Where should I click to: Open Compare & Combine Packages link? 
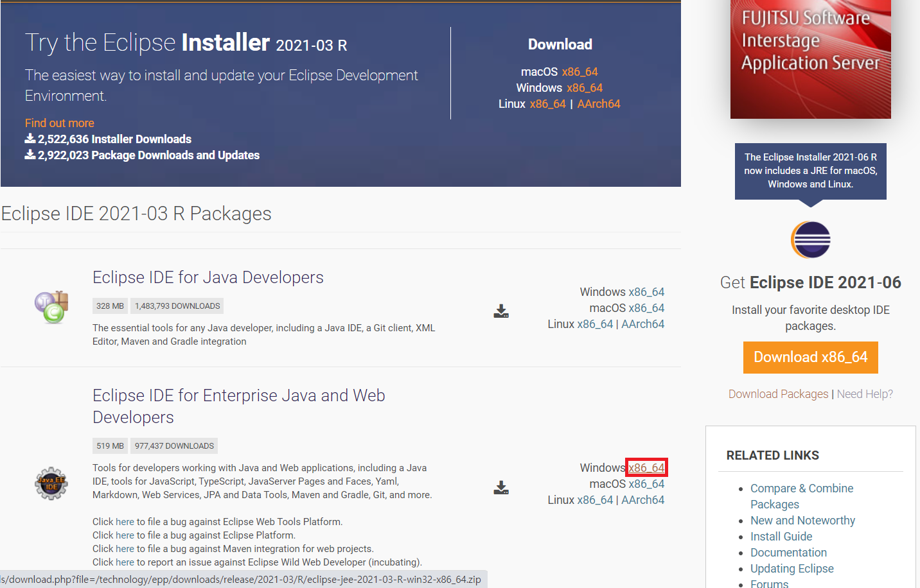[802, 496]
